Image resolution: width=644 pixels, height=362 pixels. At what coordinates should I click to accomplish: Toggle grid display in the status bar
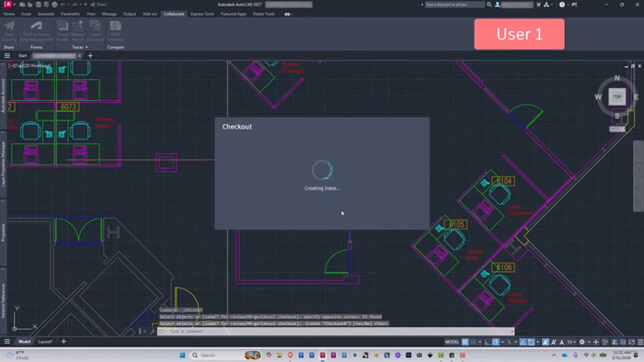466,342
